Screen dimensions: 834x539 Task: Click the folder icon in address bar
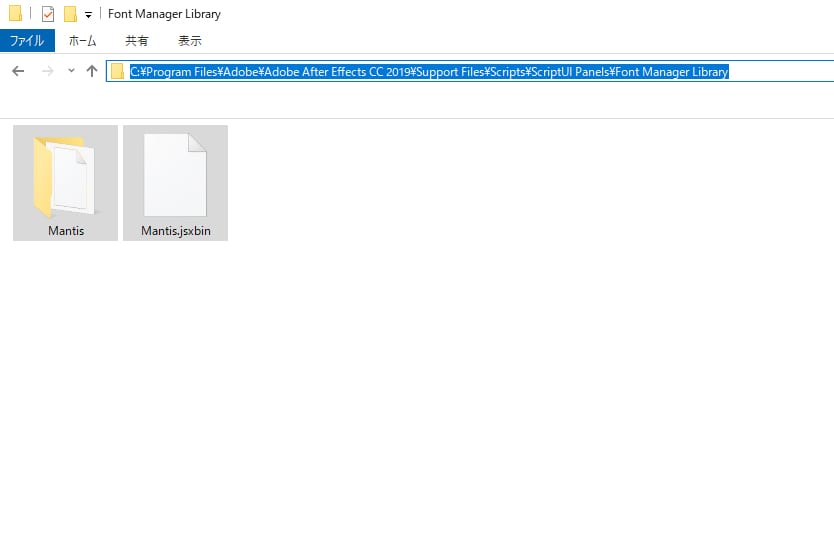118,71
